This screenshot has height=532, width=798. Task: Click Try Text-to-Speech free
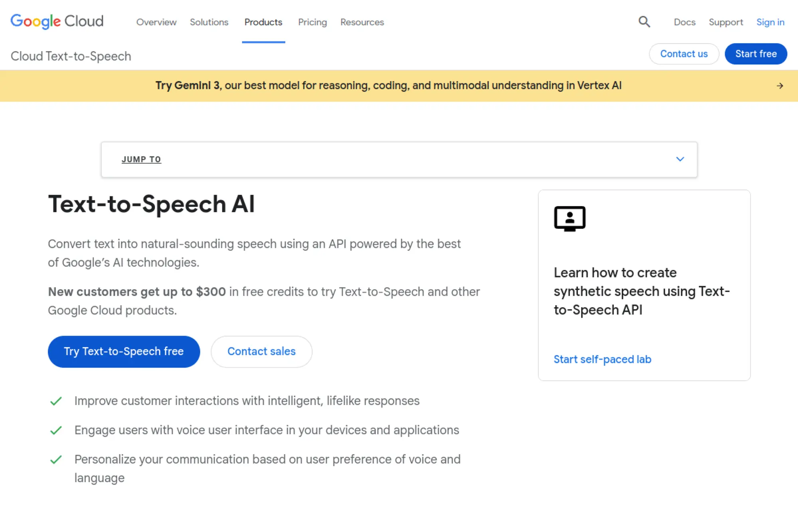tap(123, 352)
